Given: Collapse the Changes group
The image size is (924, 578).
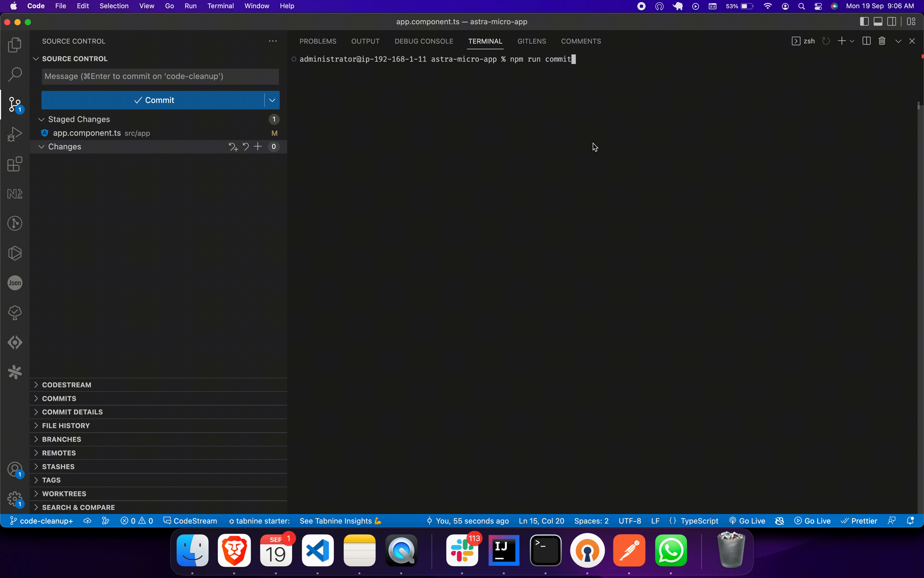Looking at the screenshot, I should click(41, 147).
